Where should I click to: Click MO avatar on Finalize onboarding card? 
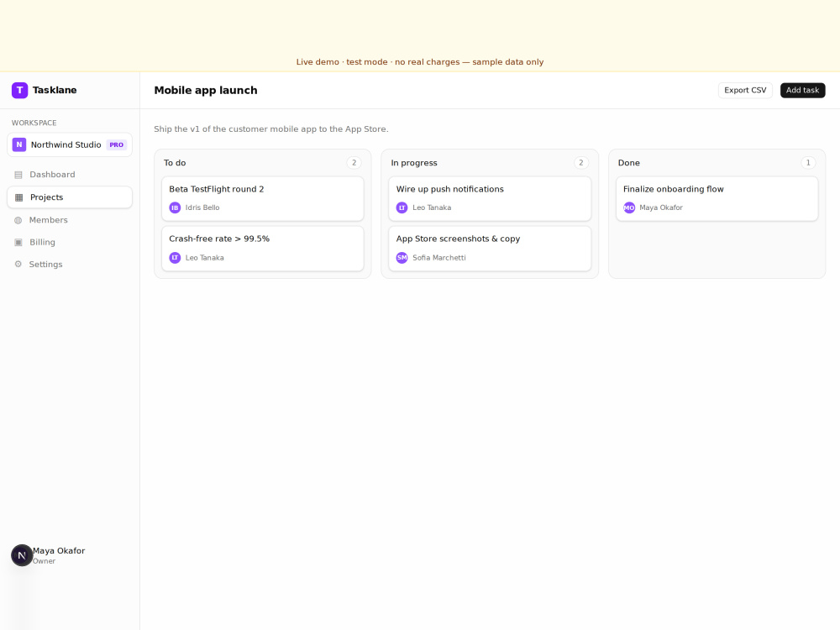629,207
